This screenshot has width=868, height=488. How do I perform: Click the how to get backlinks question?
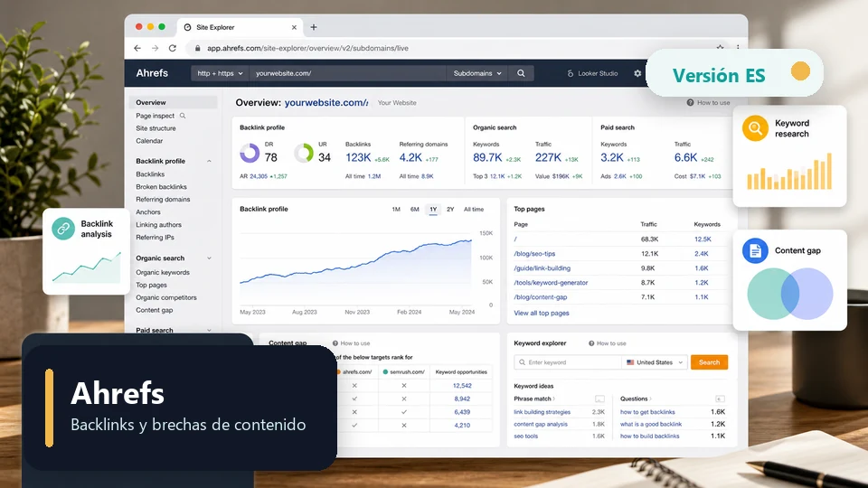647,412
